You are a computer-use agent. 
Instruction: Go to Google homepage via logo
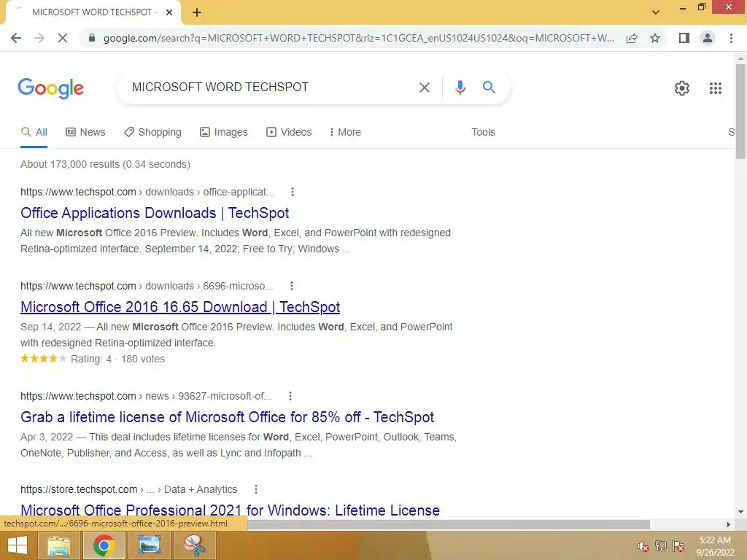pos(50,87)
